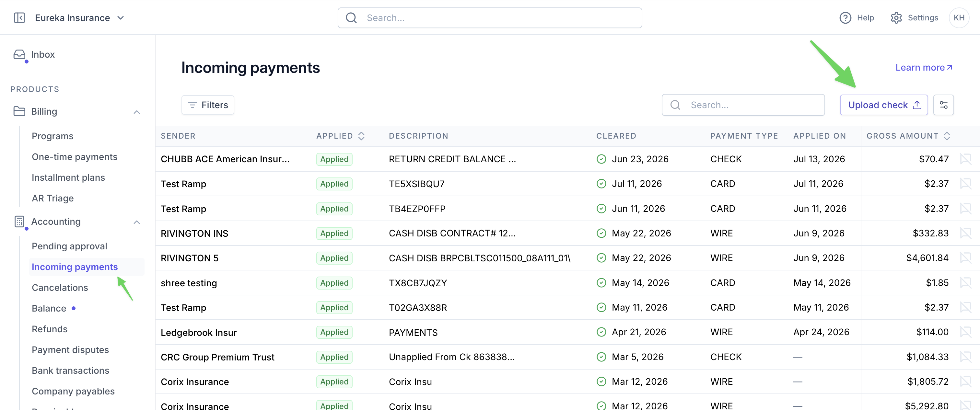The height and width of the screenshot is (410, 980).
Task: Open Pending approval
Action: click(70, 246)
